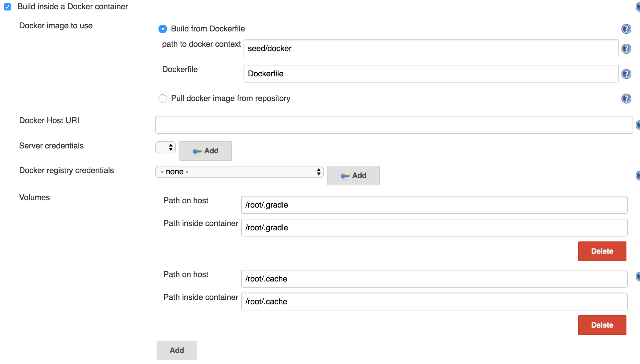Click help icon beside /root/.cache host path
Viewport: 640px width, 364px height.
[638, 277]
